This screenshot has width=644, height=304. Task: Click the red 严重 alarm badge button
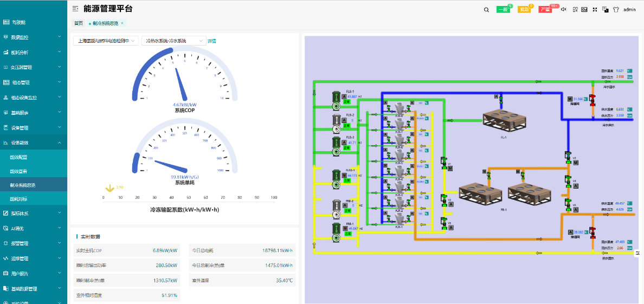click(x=546, y=10)
